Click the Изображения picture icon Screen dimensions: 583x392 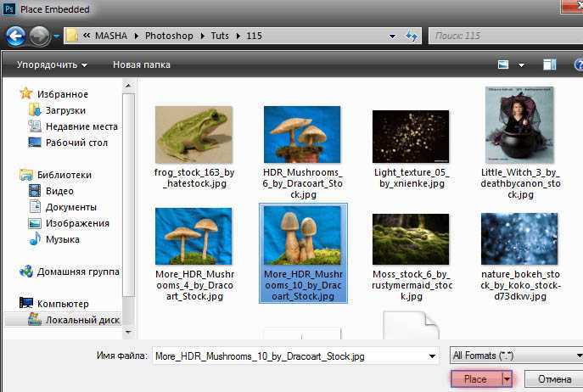(x=35, y=223)
